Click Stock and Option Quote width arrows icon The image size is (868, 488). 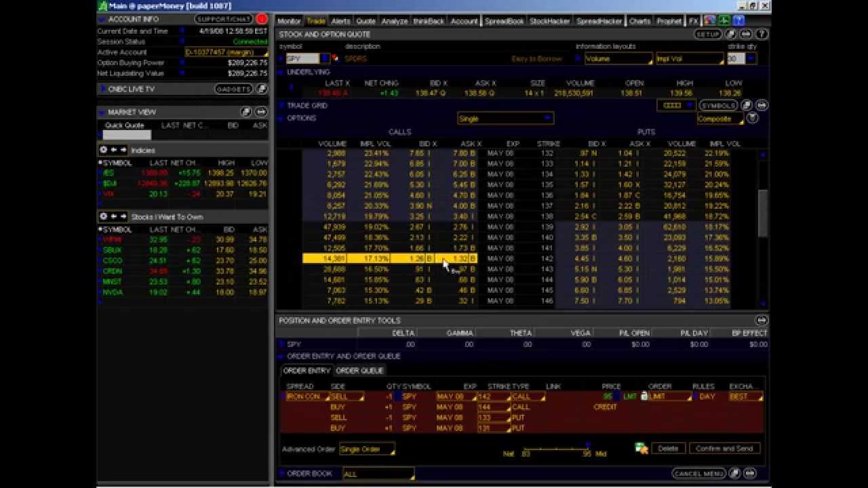coord(746,34)
